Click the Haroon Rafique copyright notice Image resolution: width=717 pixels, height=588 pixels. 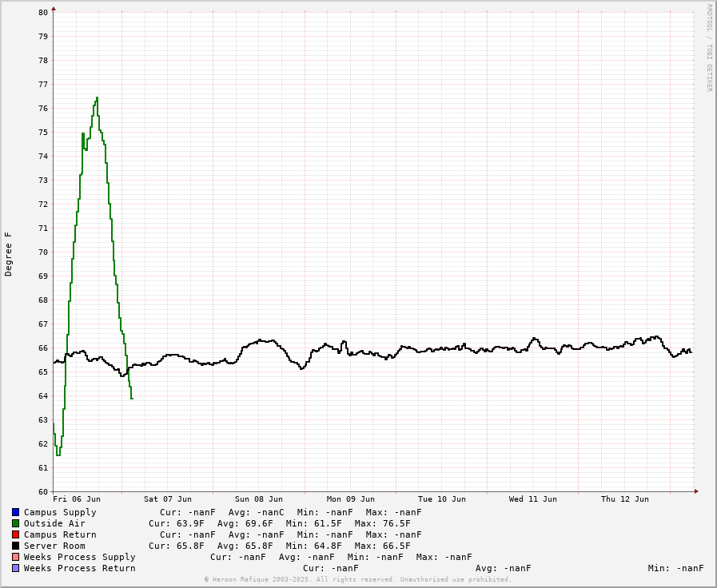point(357,579)
